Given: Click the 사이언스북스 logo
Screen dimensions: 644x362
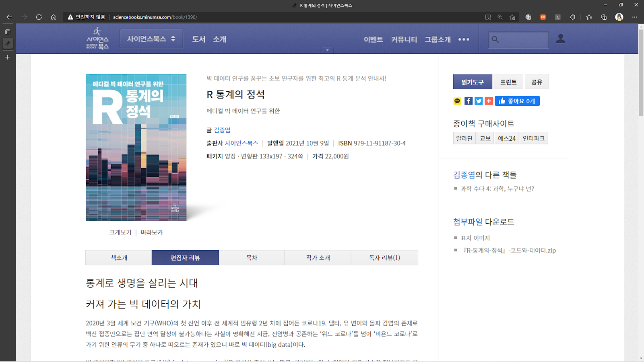Looking at the screenshot, I should coord(97,39).
